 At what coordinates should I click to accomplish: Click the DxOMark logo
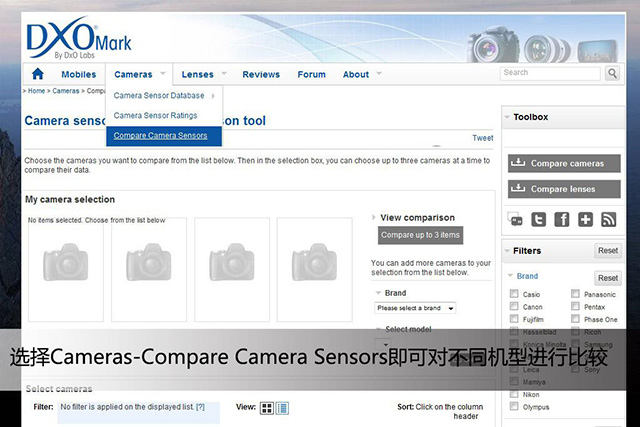(x=79, y=38)
